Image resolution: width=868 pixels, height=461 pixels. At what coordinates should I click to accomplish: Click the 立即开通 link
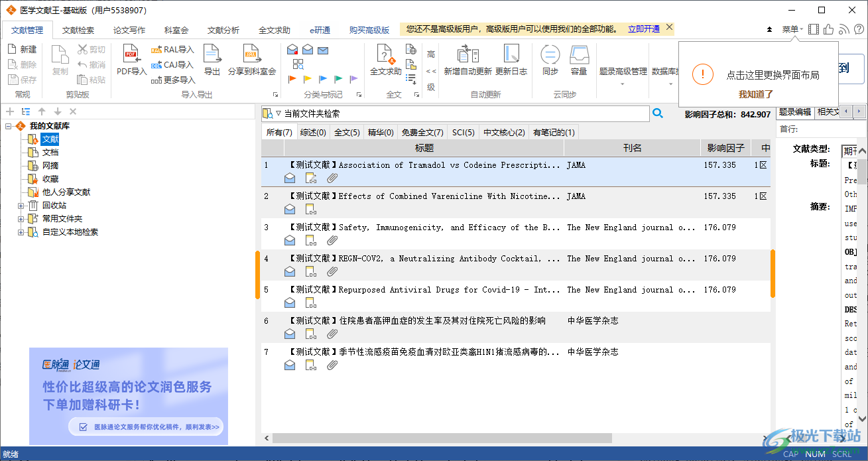pyautogui.click(x=643, y=29)
